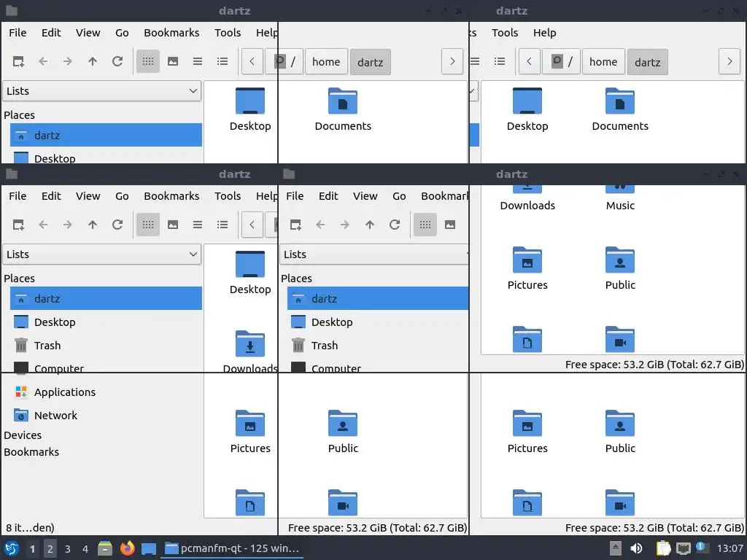The width and height of the screenshot is (747, 560).
Task: Click '8 it…den)' status bar text
Action: [x=30, y=528]
